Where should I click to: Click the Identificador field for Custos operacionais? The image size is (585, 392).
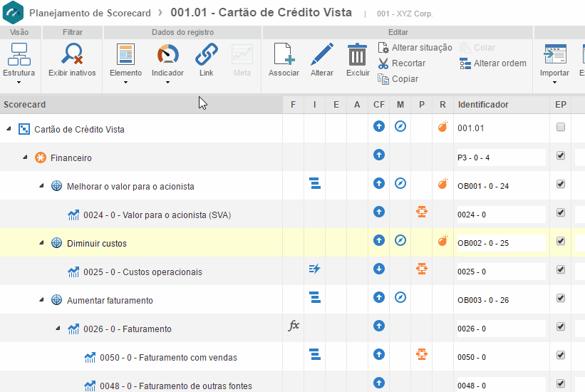[x=500, y=272]
